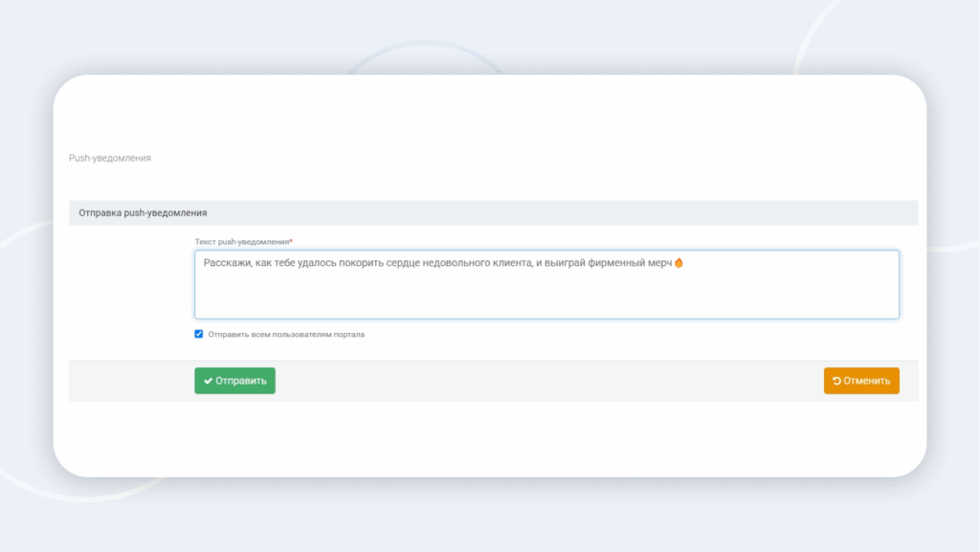
Task: Click the 'Текст push-уведомления' field label
Action: pyautogui.click(x=241, y=242)
